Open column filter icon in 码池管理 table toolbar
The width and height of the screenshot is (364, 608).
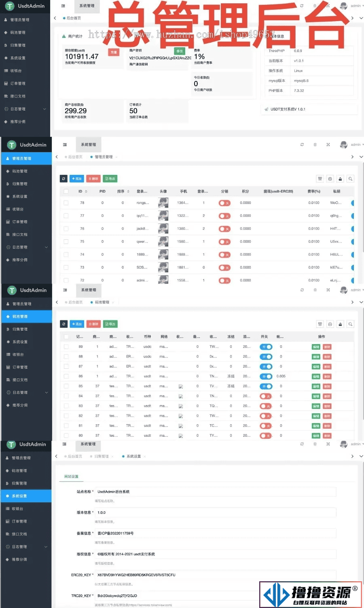click(320, 324)
